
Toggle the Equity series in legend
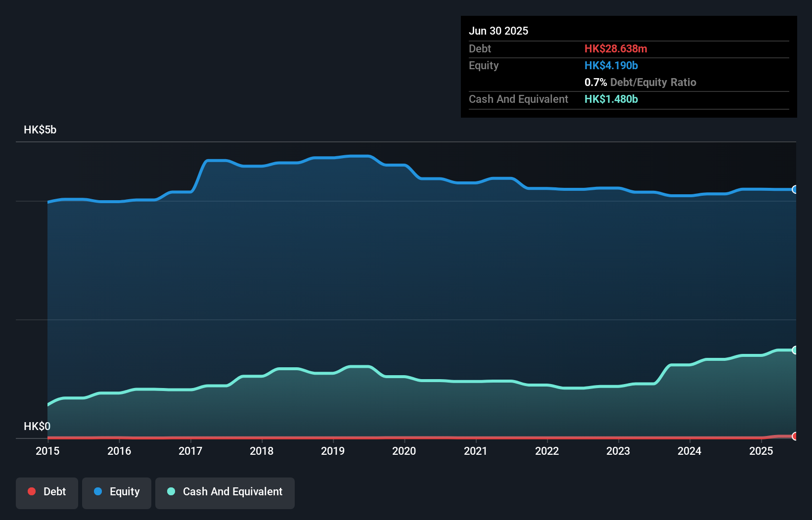(x=117, y=492)
